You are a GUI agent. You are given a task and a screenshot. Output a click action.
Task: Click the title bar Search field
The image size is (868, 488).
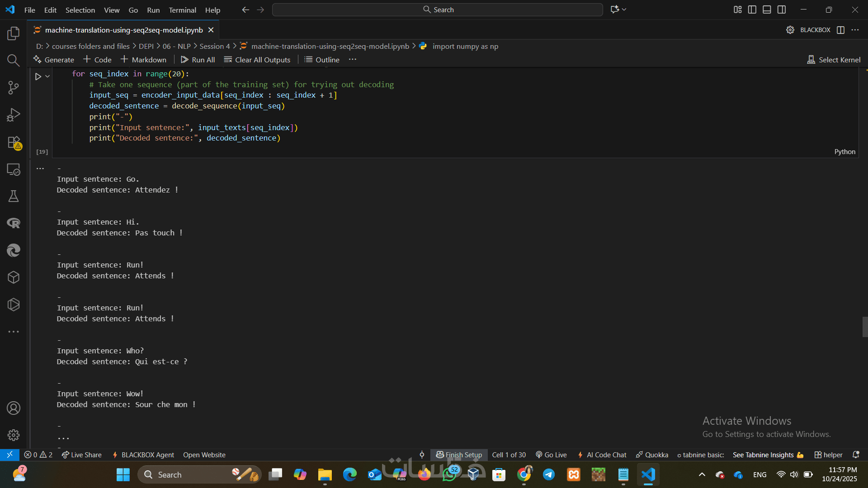tap(437, 9)
